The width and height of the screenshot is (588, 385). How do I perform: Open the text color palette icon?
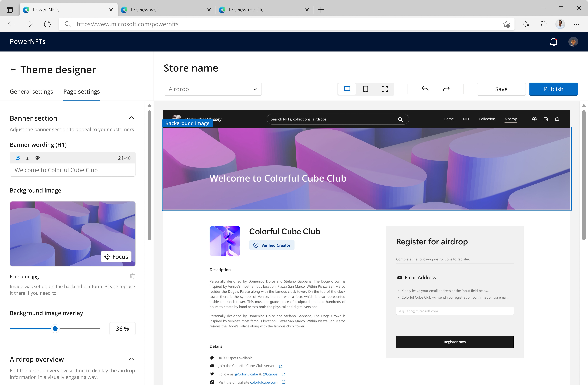tap(38, 158)
